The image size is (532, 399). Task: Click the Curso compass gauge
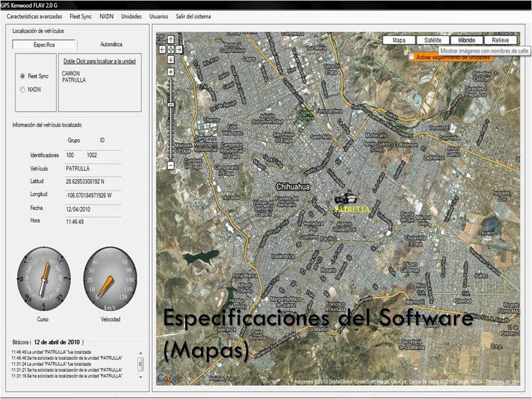coord(44,279)
